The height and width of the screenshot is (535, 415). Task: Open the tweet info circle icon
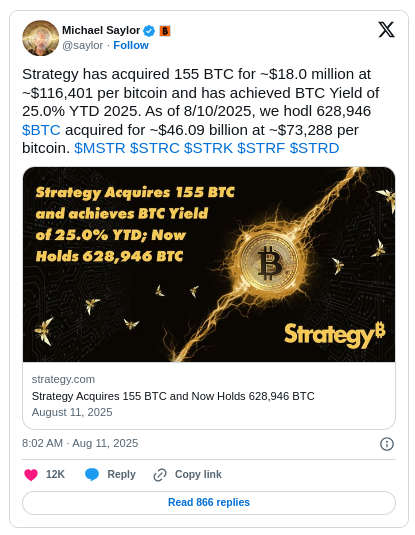click(x=387, y=444)
